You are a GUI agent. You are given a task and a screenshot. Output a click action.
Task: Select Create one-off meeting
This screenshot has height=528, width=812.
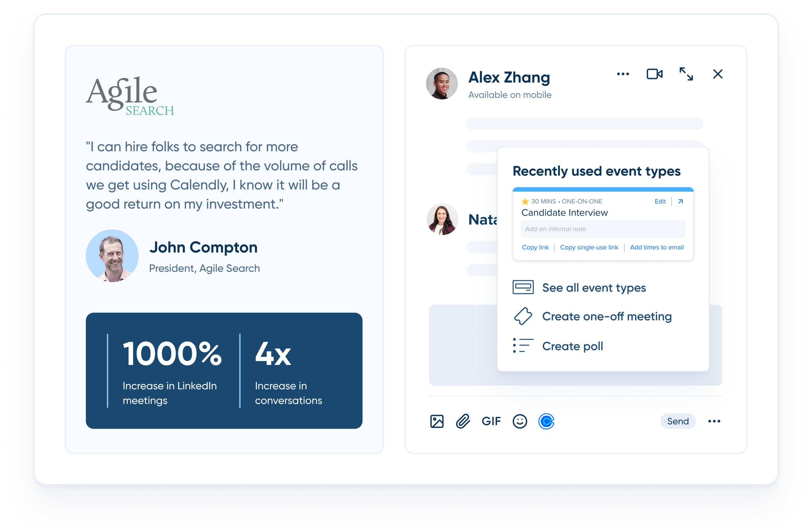(607, 316)
